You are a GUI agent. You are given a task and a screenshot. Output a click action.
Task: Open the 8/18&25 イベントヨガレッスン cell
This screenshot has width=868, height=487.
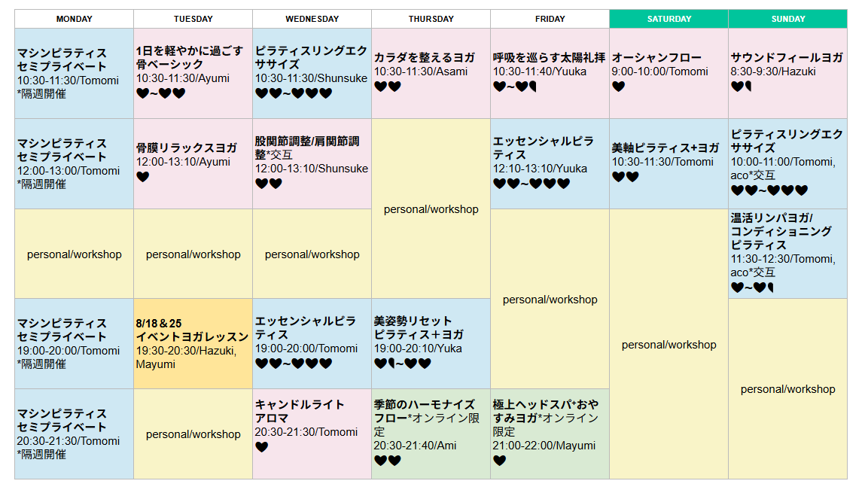[x=193, y=344]
